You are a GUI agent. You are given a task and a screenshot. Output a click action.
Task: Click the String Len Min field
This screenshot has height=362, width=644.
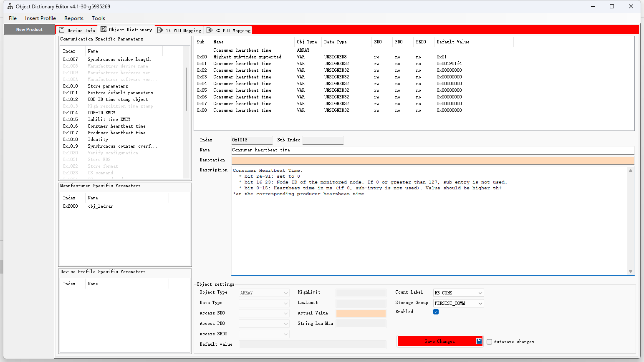(361, 324)
